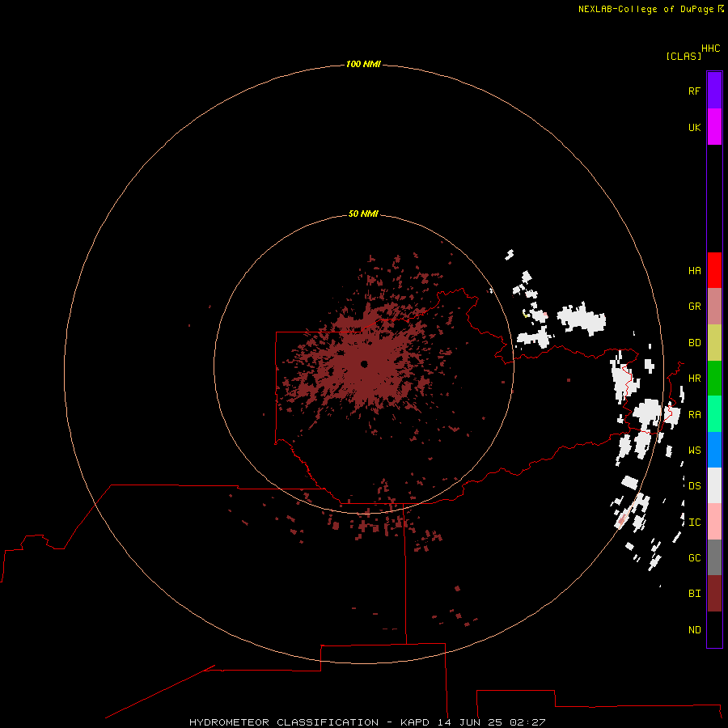Viewport: 728px width, 728px height.
Task: Click the GC legend label
Action: click(694, 557)
